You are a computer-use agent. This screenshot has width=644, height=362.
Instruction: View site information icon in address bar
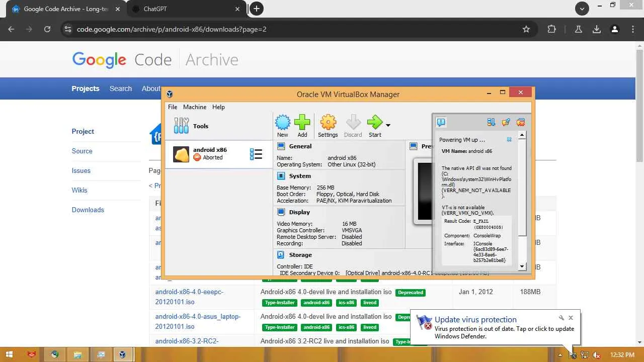(68, 29)
